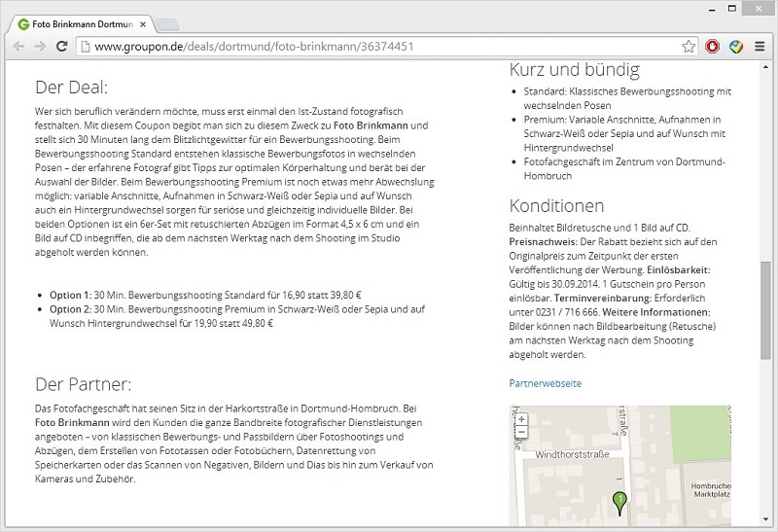Click the 'Standard: Klassisches Bewerbungsshooting' bullet
The width and height of the screenshot is (778, 532).
627,98
